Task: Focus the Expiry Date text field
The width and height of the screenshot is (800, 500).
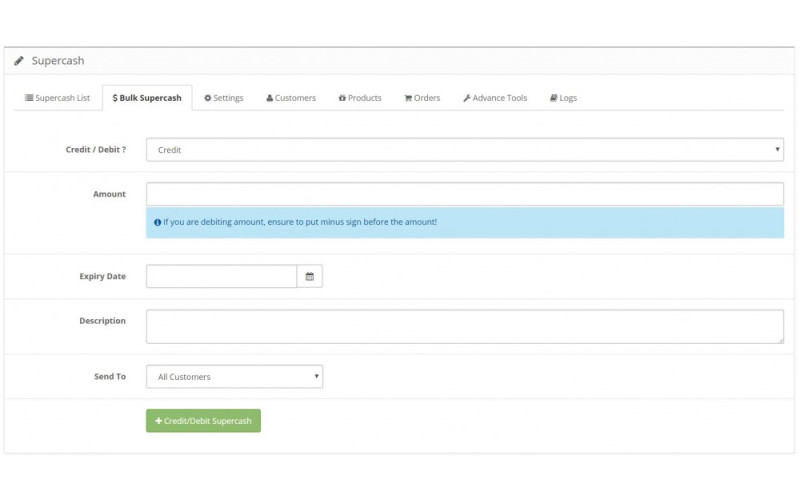Action: 221,277
